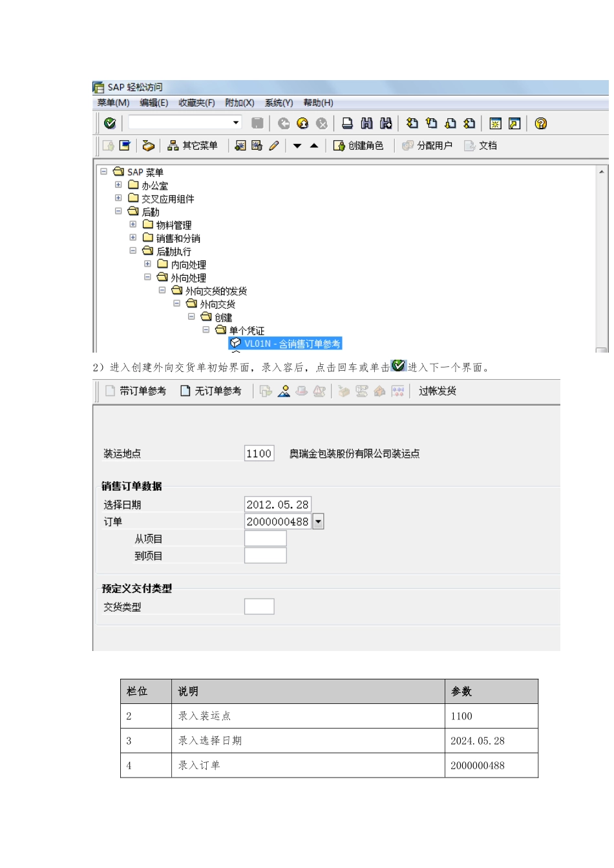Click 过帐发货 button
614x868 pixels.
[438, 391]
